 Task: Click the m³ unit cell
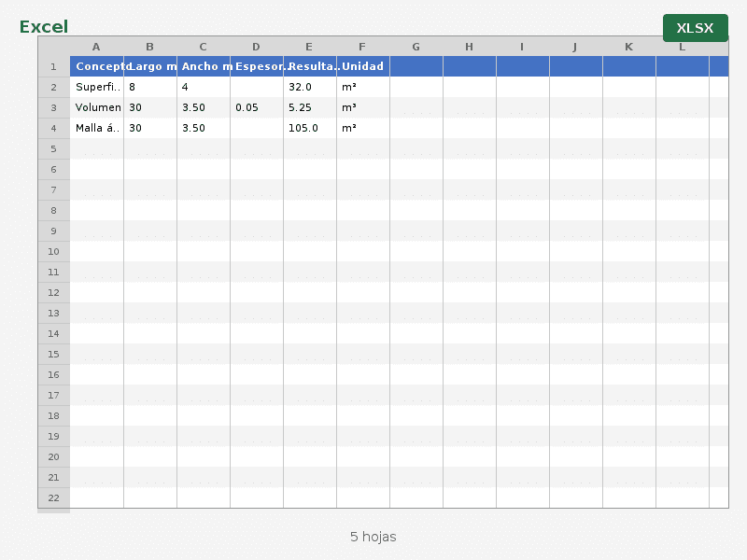pyautogui.click(x=363, y=107)
